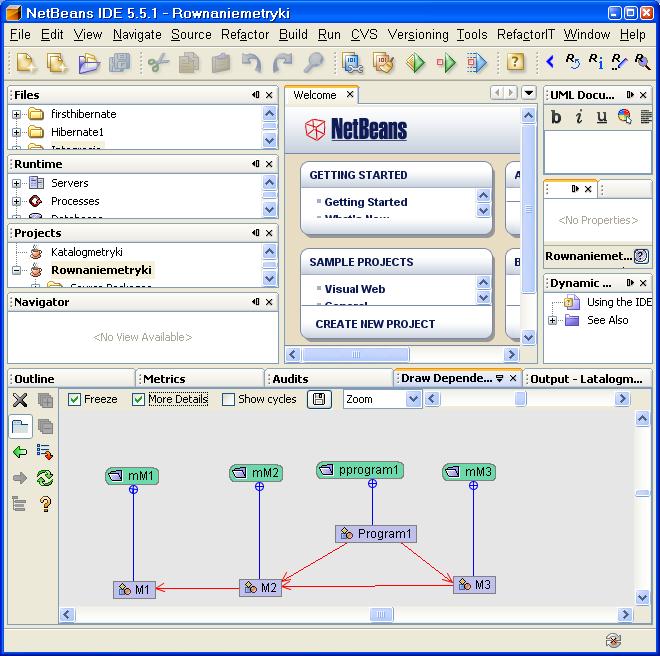This screenshot has height=656, width=660.
Task: Click the Visual Web sample link
Action: pos(355,289)
